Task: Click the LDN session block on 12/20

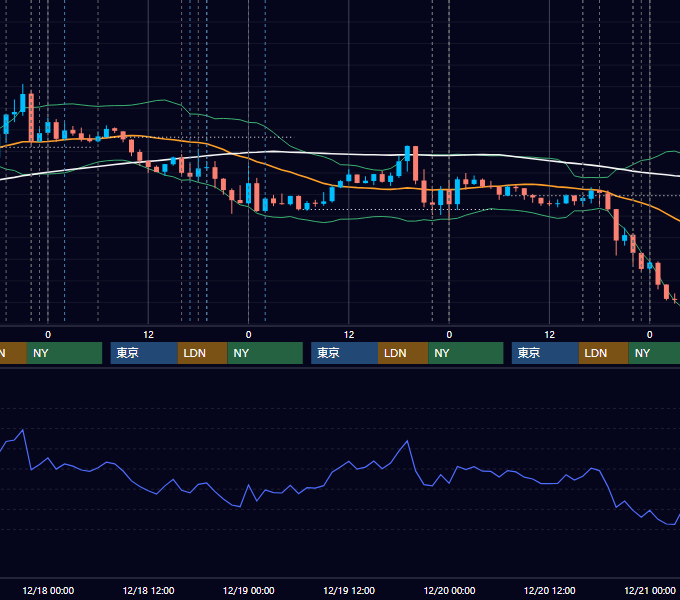Action: coord(604,353)
